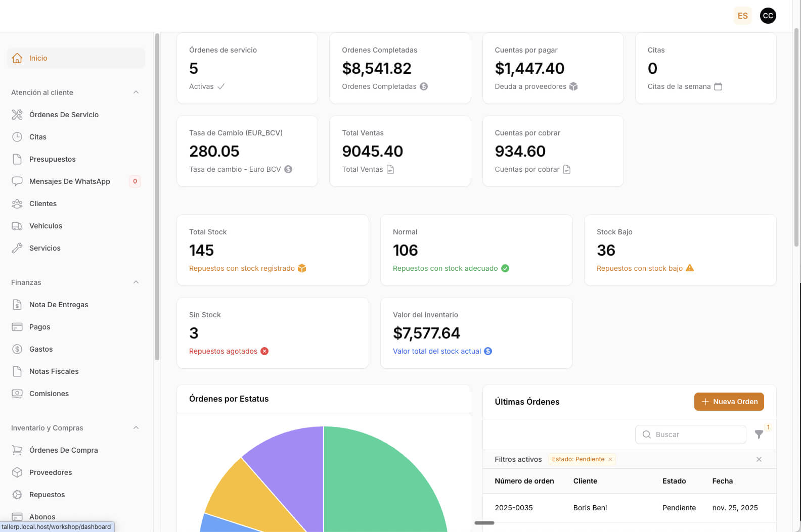Screen dimensions: 801x532
Task: Clear all active filters with the X
Action: [759, 459]
